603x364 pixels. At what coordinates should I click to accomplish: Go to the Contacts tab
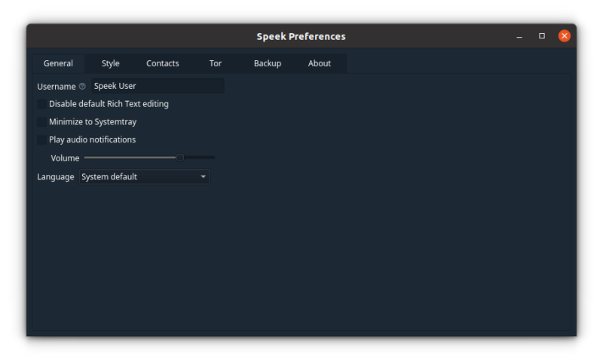(x=162, y=63)
